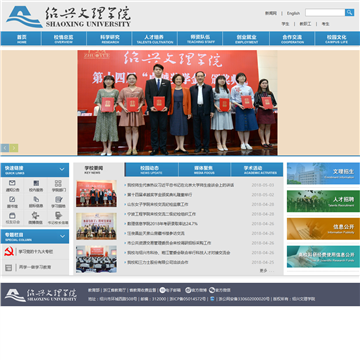The height and width of the screenshot is (360, 360).
Task: Open the alumni association quick link icon
Action: [12, 215]
